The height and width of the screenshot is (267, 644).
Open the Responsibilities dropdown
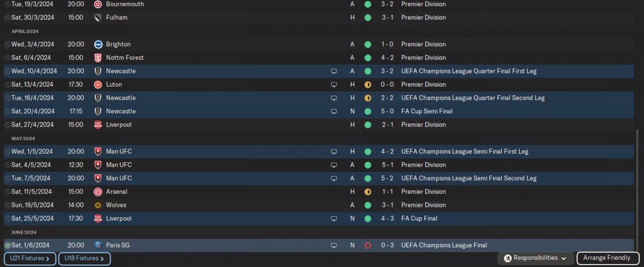pos(535,258)
